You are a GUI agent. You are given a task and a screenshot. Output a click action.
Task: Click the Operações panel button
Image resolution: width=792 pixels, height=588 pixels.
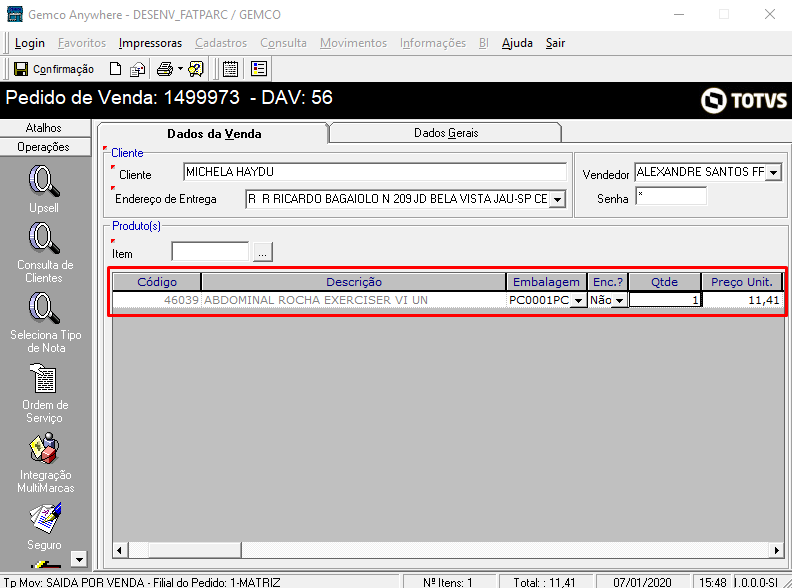click(x=44, y=147)
